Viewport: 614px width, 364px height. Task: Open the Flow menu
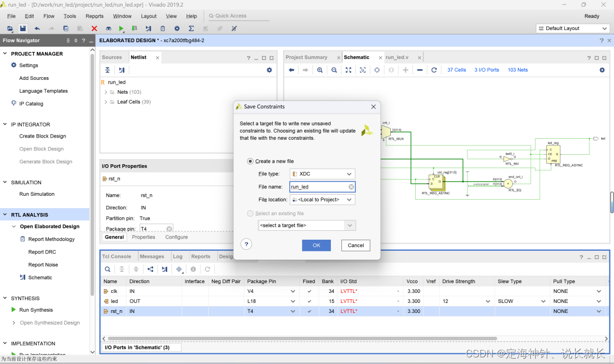tap(49, 16)
